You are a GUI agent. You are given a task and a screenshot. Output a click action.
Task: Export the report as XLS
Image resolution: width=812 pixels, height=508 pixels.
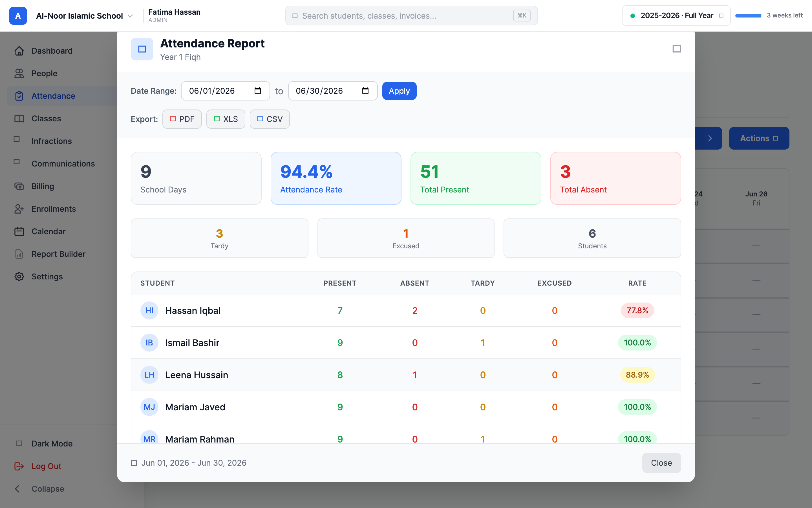coord(226,119)
